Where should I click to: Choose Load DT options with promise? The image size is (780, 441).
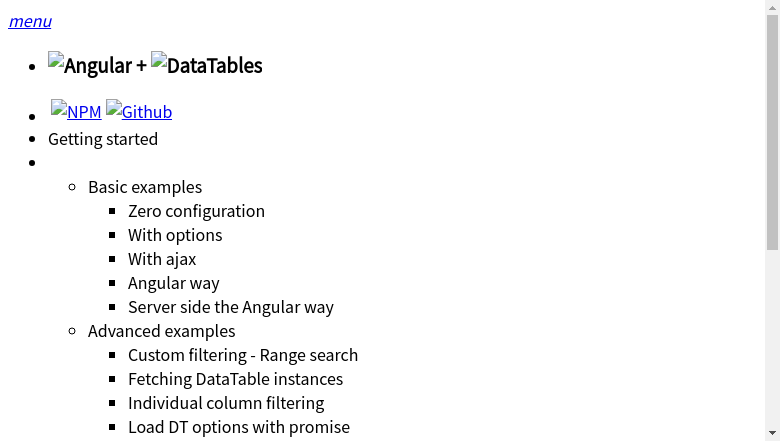(239, 427)
